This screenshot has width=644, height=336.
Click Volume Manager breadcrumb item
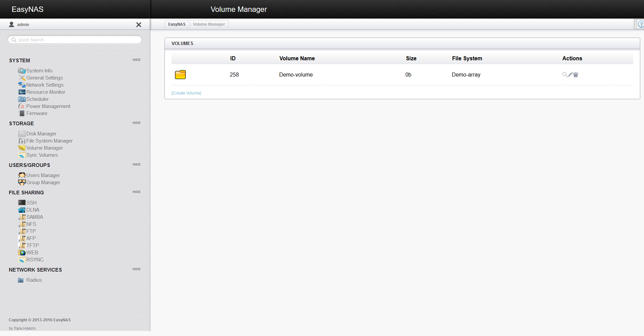click(x=209, y=24)
